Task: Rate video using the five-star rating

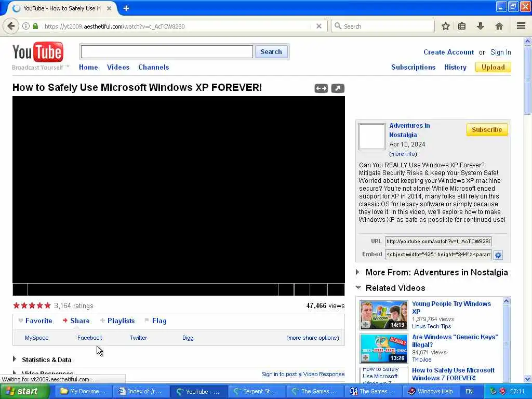Action: click(32, 305)
